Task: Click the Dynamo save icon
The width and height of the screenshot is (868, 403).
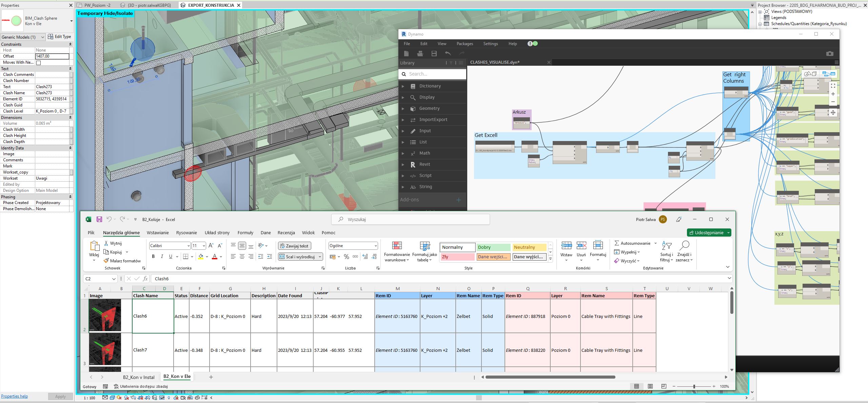Action: 434,54
